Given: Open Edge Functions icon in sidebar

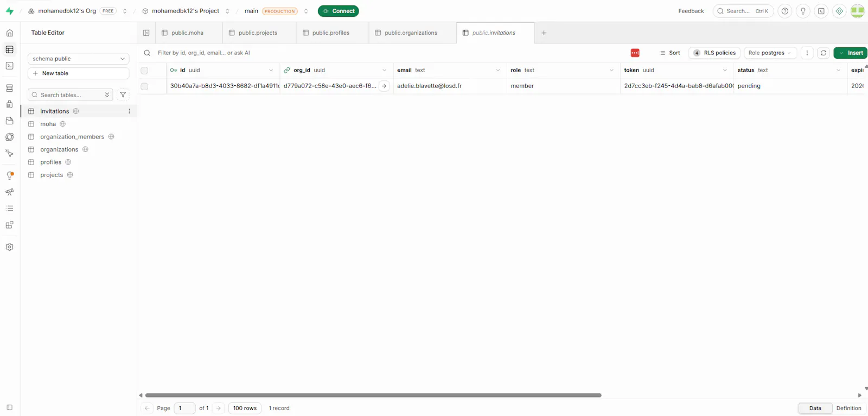Looking at the screenshot, I should [x=10, y=137].
